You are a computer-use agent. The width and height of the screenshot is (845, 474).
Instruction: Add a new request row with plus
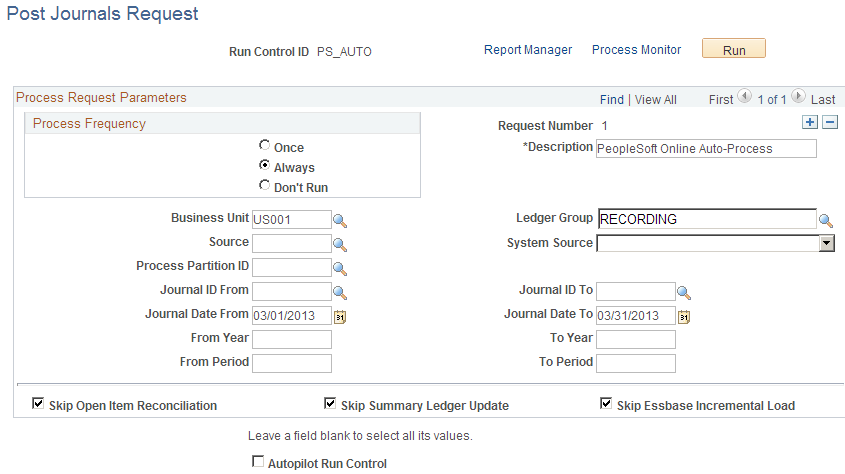(x=809, y=122)
